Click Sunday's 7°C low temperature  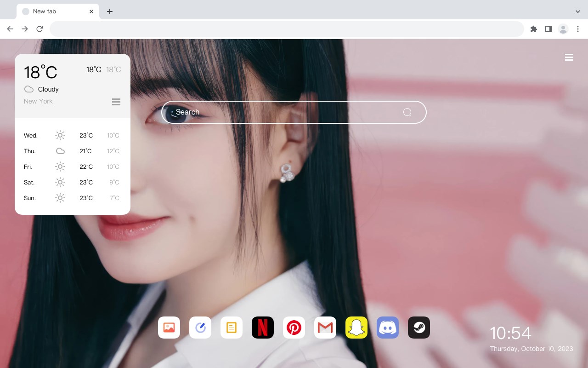(x=114, y=198)
